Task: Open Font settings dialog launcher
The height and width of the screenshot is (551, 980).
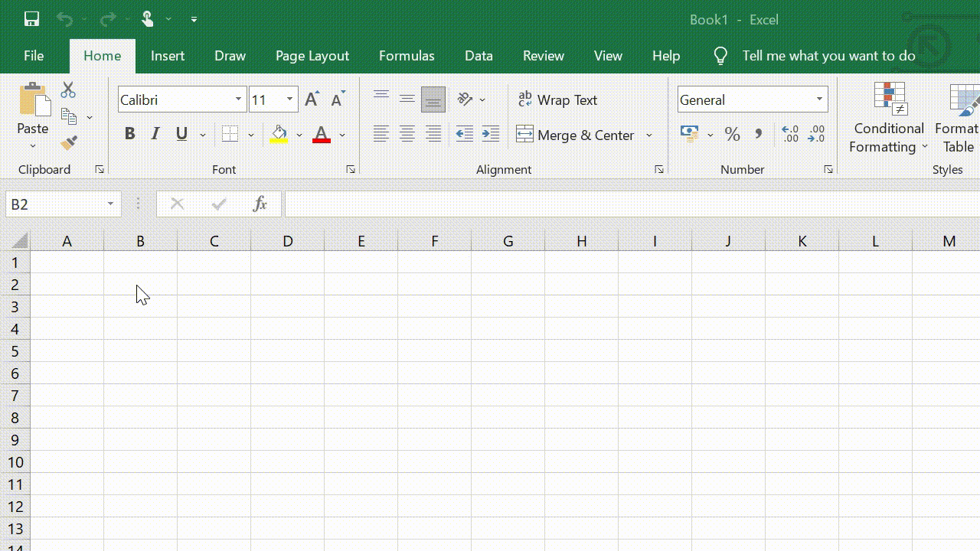Action: click(351, 170)
